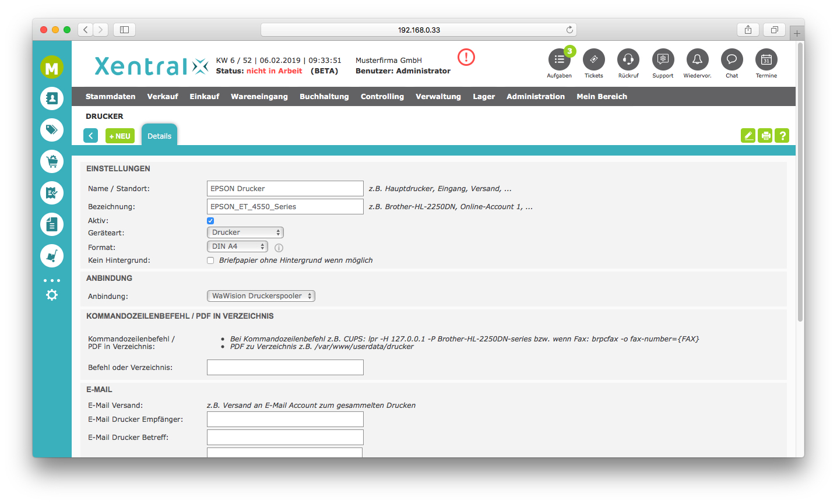Open the Chat speech bubble icon
The height and width of the screenshot is (504, 837).
click(x=732, y=59)
